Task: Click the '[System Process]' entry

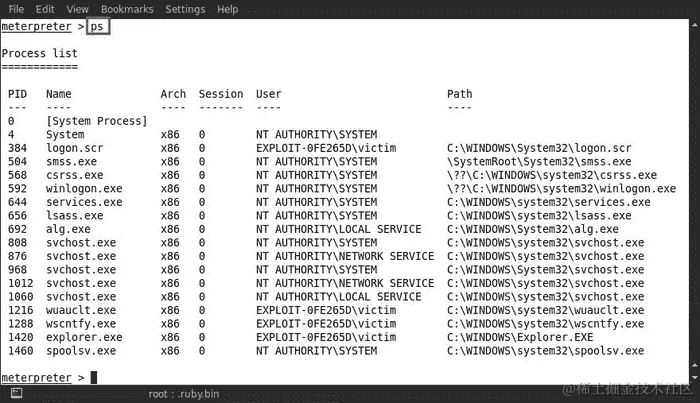Action: point(96,121)
